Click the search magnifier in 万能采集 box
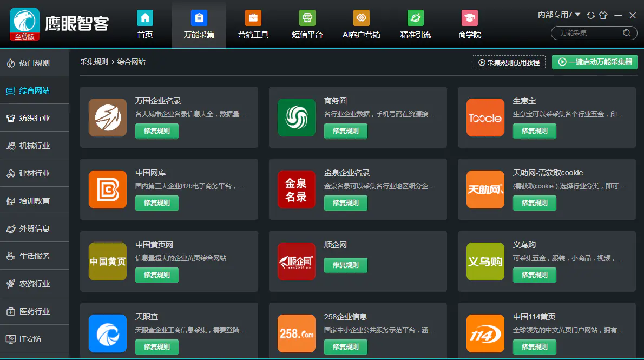 pos(627,33)
